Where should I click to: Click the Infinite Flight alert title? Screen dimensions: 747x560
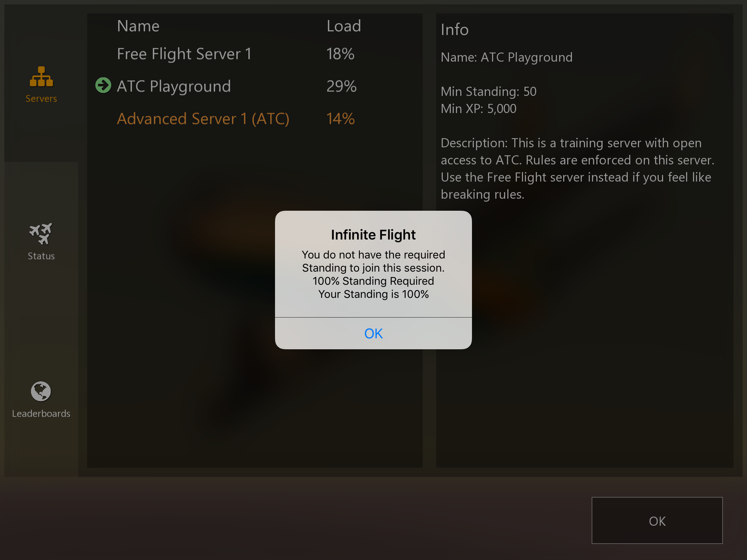(x=373, y=235)
